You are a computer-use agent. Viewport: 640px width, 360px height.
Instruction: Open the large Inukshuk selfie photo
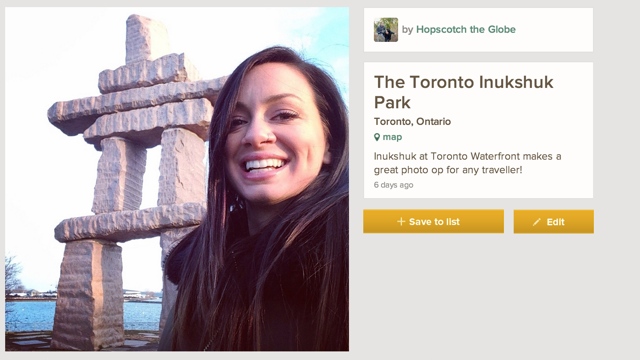pos(177,179)
